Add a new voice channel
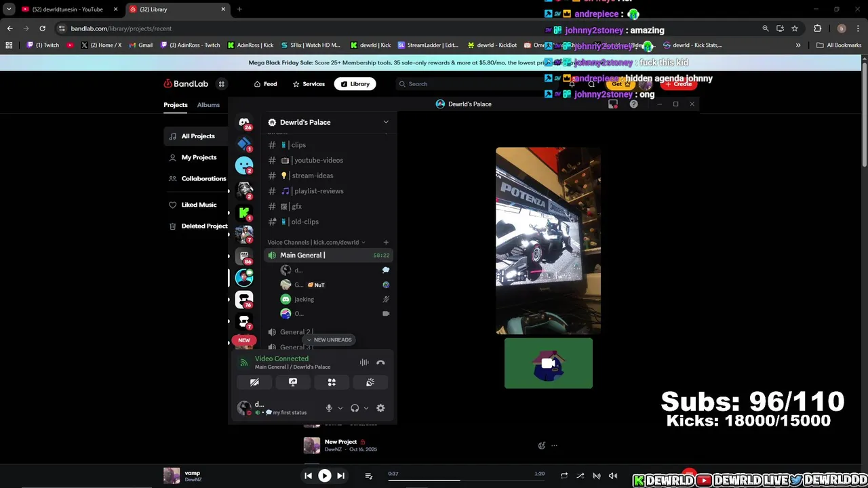Image resolution: width=868 pixels, height=488 pixels. (386, 242)
